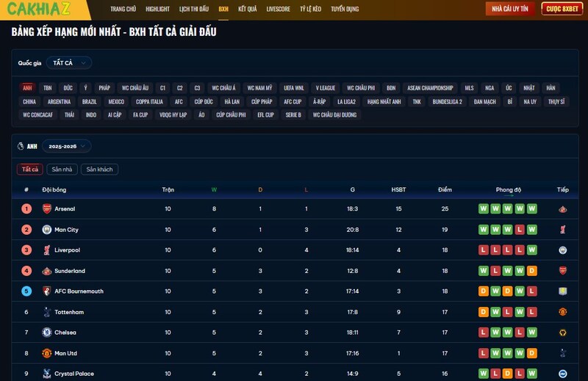Click the Man City club crest

[x=47, y=230]
